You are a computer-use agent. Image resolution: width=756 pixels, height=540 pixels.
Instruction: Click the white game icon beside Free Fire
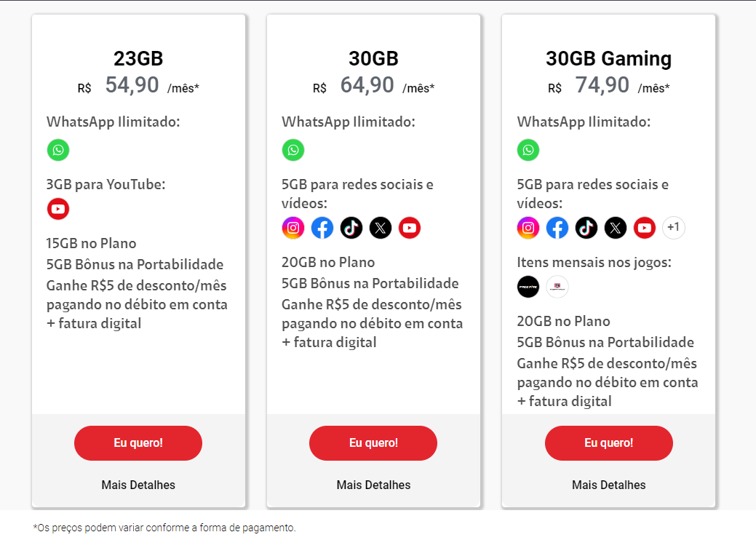click(557, 287)
